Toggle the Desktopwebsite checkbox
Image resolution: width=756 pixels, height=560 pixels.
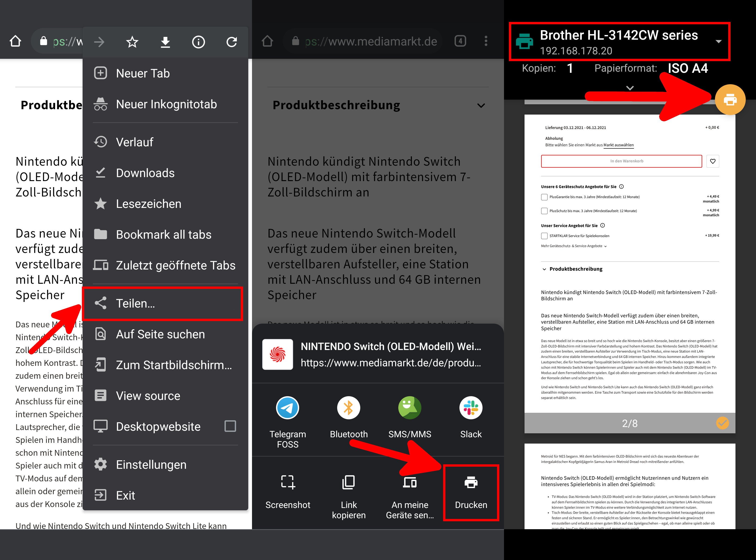231,426
